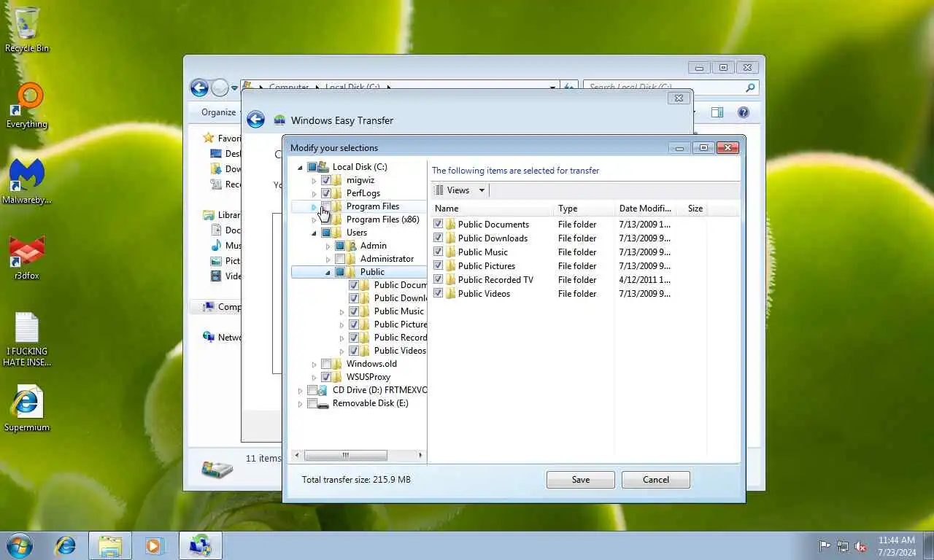Click Public Documents folder icon in list
934x560 pixels.
click(x=451, y=225)
